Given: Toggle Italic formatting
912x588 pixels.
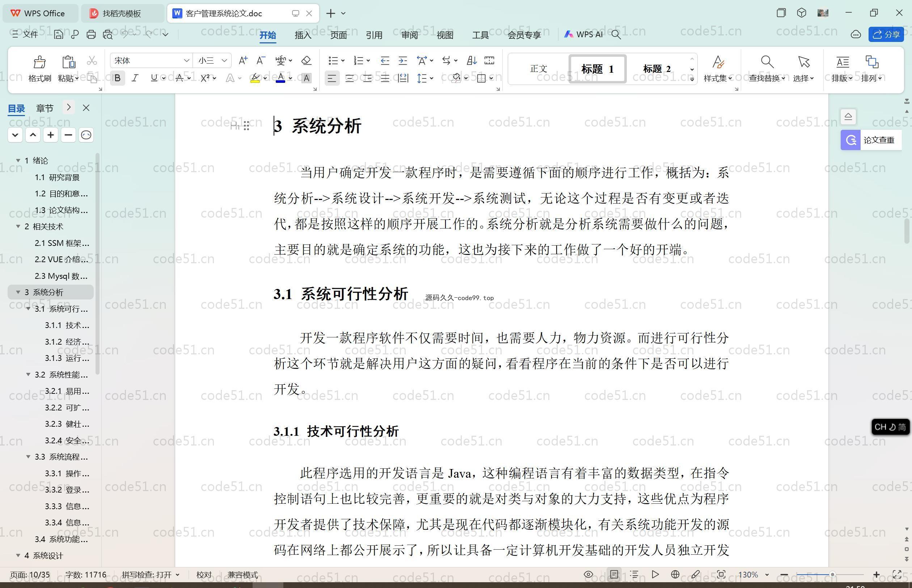Looking at the screenshot, I should (x=135, y=78).
